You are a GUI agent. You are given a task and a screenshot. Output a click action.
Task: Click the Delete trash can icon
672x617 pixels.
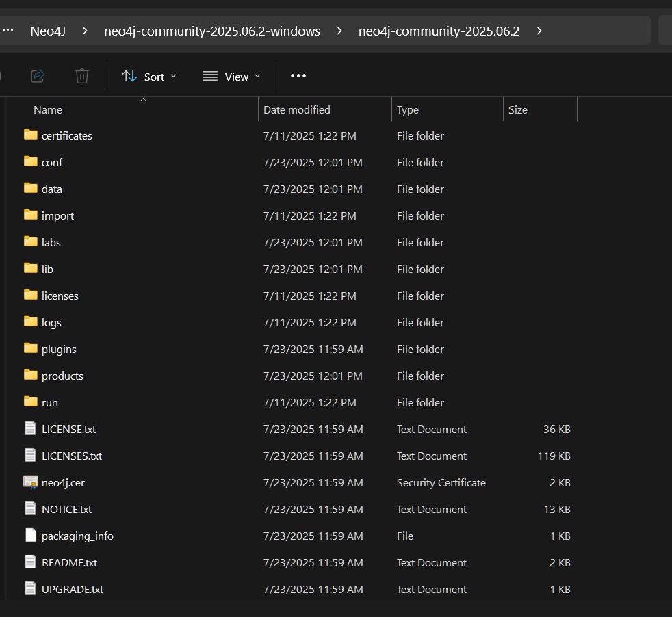(82, 76)
